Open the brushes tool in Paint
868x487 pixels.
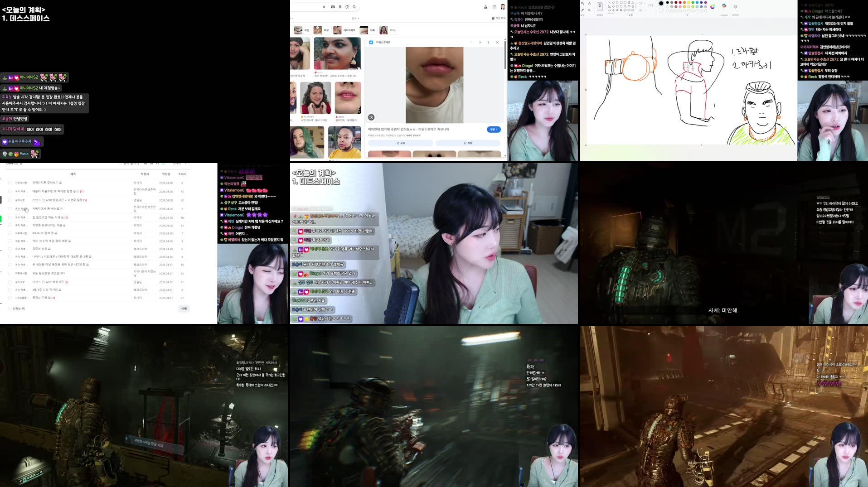point(600,7)
